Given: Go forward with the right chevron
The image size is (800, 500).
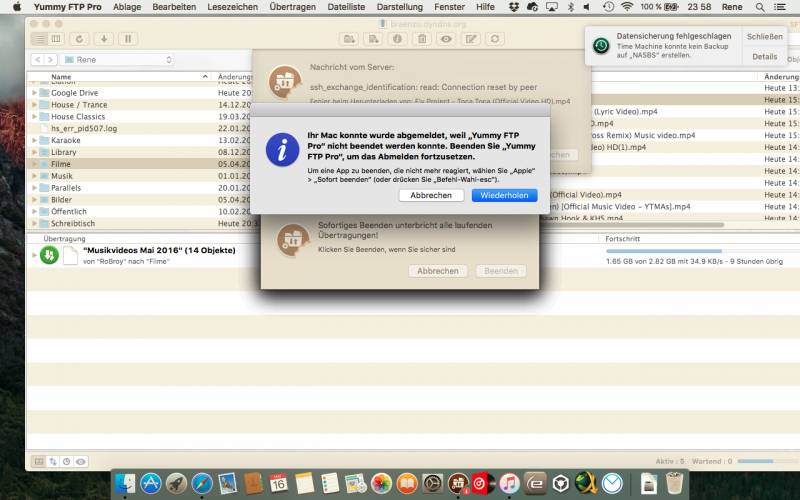Looking at the screenshot, I should 51,60.
